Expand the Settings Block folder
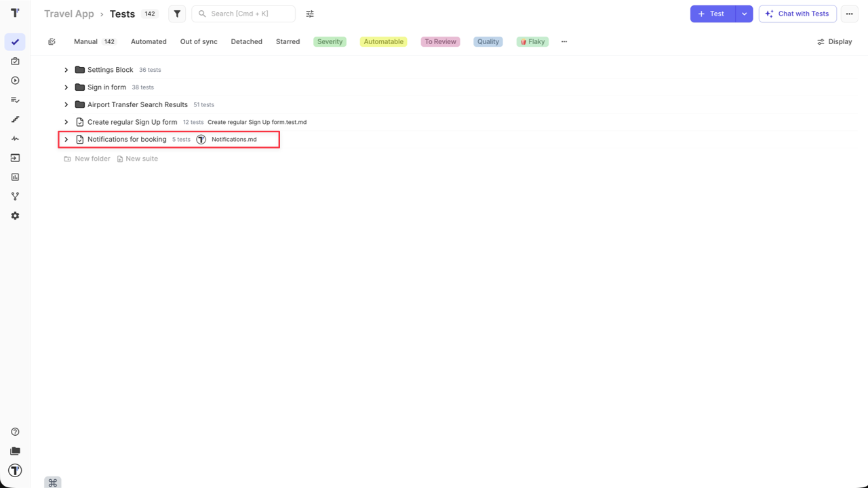 [x=66, y=69]
